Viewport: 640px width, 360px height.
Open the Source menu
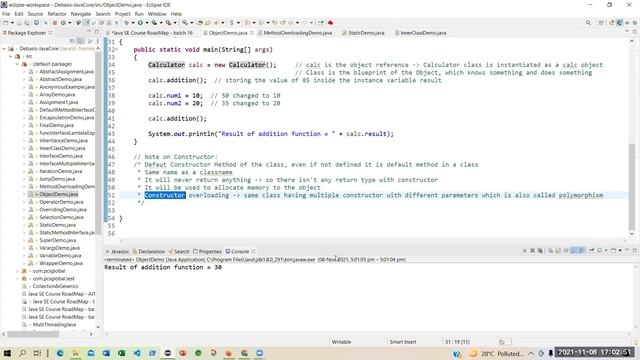[35, 14]
